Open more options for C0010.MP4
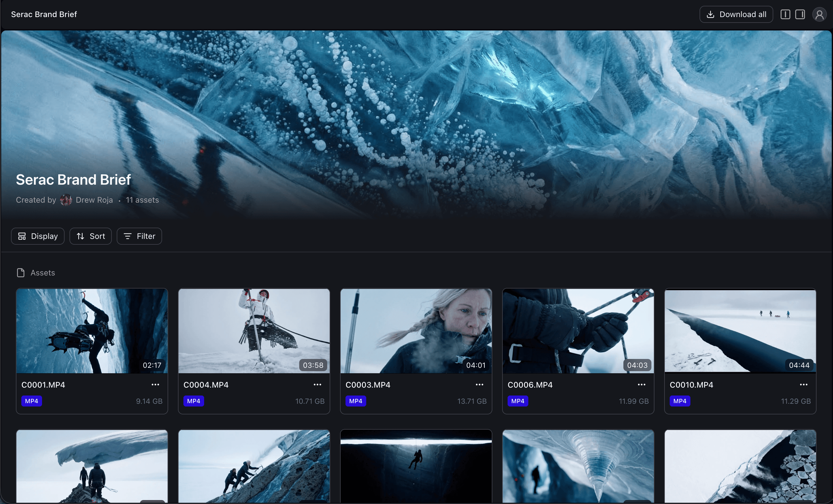Image resolution: width=833 pixels, height=504 pixels. [803, 385]
